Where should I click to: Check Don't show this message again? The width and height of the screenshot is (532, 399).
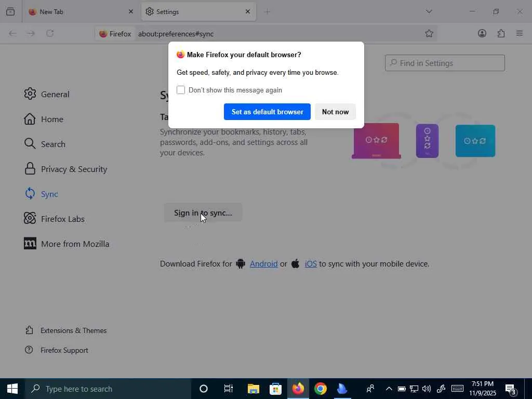(x=181, y=90)
